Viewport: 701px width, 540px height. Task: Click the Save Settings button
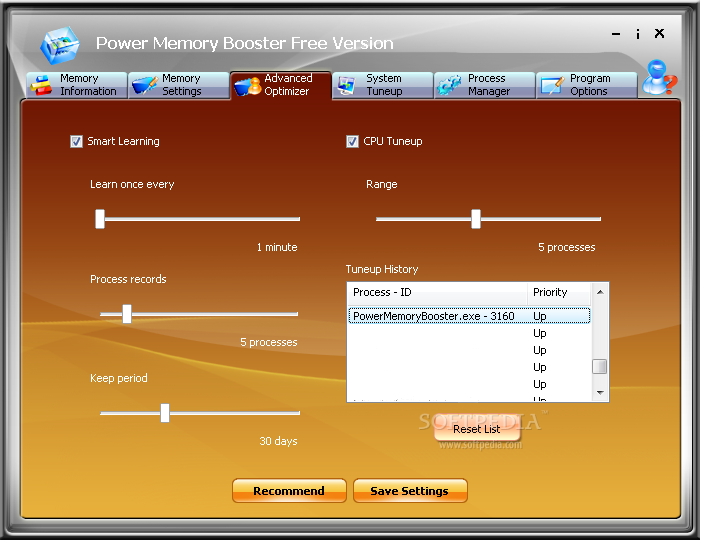[410, 491]
